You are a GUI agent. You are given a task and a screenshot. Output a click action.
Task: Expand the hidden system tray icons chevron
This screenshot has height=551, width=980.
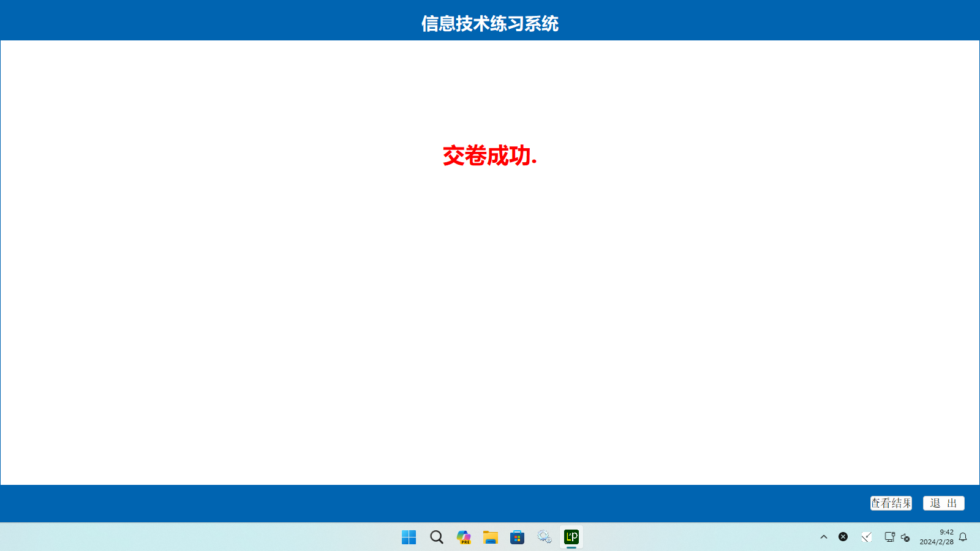click(824, 537)
